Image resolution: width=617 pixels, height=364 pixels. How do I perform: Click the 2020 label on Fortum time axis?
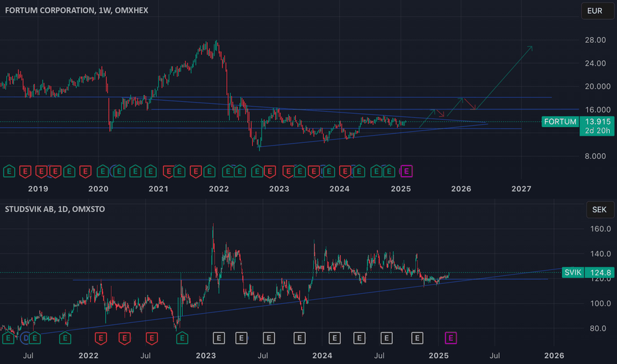tap(99, 189)
